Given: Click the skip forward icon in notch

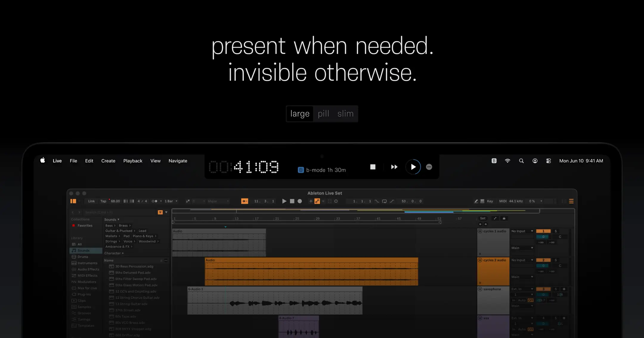Looking at the screenshot, I should click(394, 167).
